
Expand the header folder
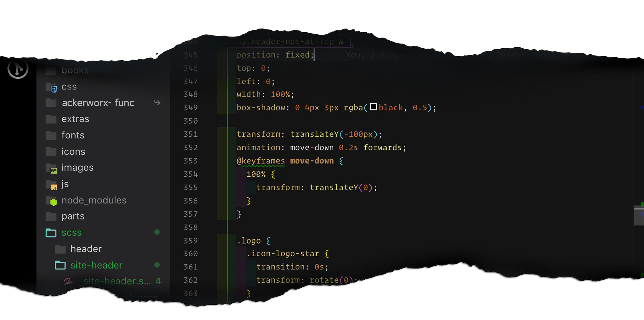[x=86, y=249]
